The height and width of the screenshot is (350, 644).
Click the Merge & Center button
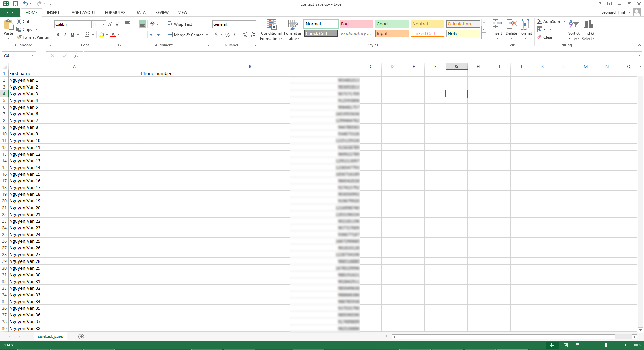185,35
